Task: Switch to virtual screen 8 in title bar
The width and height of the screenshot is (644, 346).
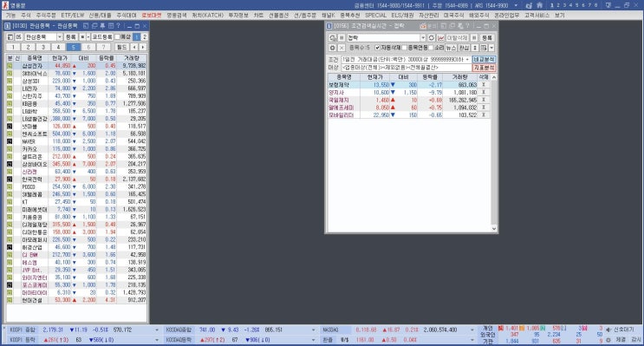Action: 596,5
